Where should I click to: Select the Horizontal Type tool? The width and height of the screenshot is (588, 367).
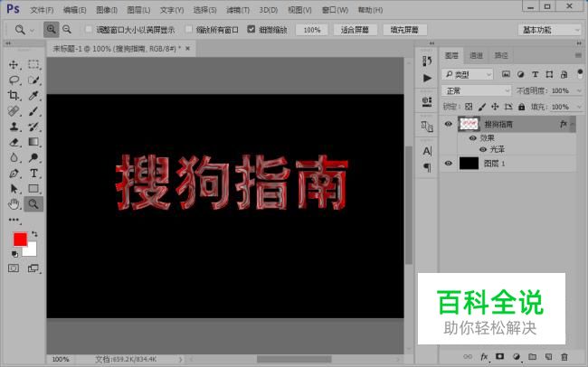click(33, 174)
